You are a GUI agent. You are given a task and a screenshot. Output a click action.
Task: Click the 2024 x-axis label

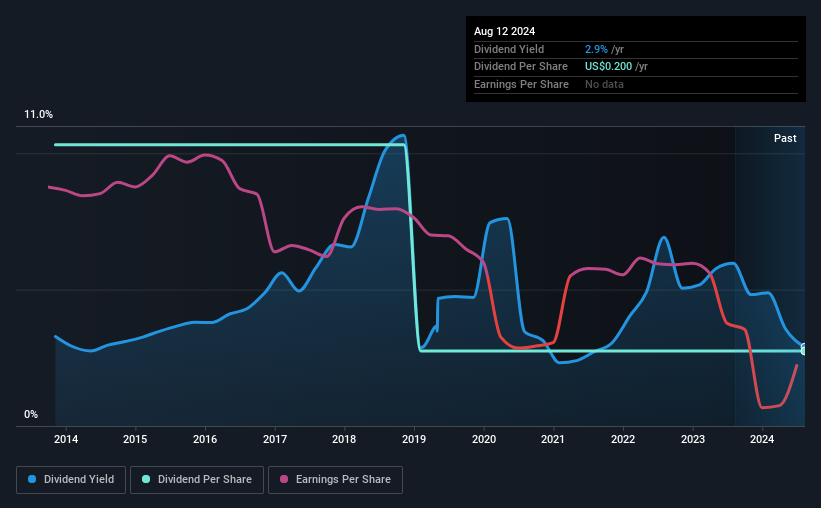click(x=762, y=439)
